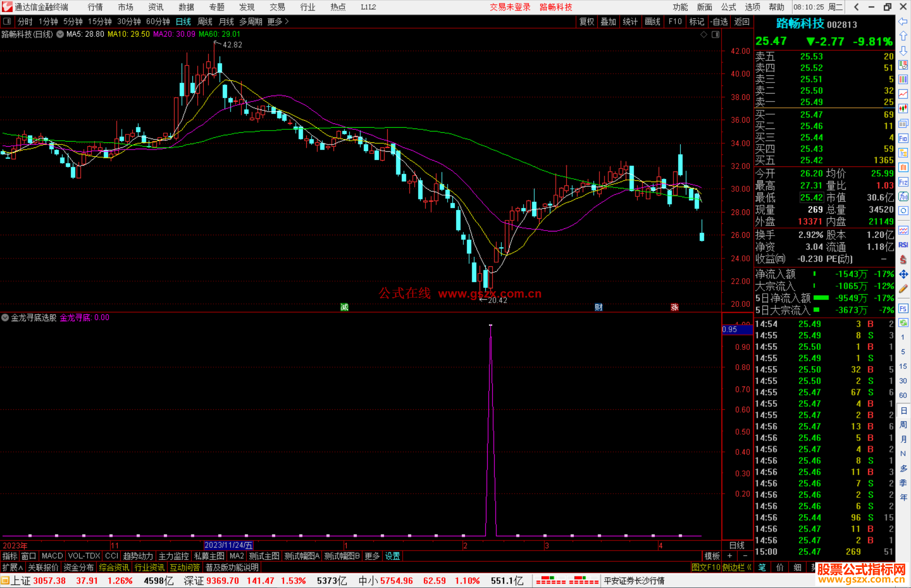Click the RSI indicator icon in sidebar
911x588 pixels.
pos(903,245)
